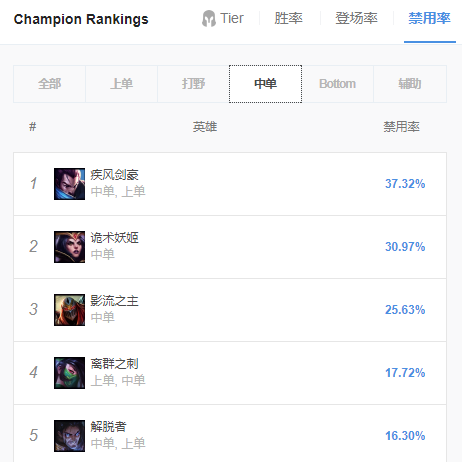The width and height of the screenshot is (462, 462).
Task: Select 离群之刺 champion portrait icon
Action: tap(69, 373)
